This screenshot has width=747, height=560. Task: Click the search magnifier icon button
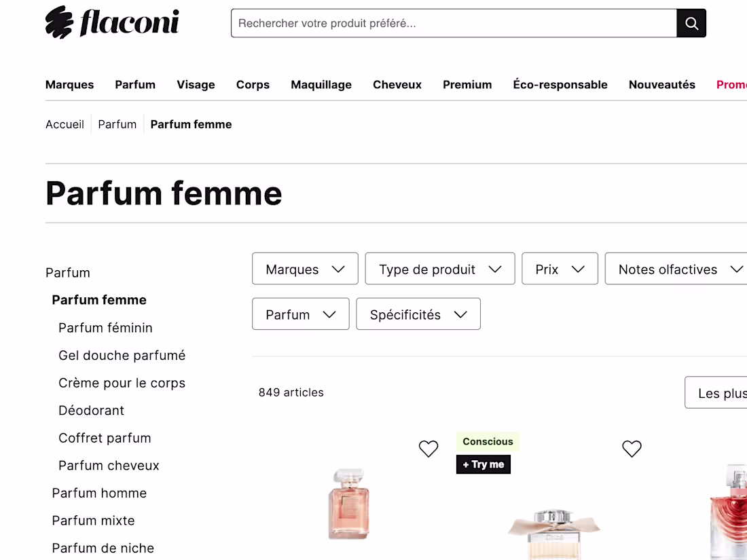click(691, 24)
